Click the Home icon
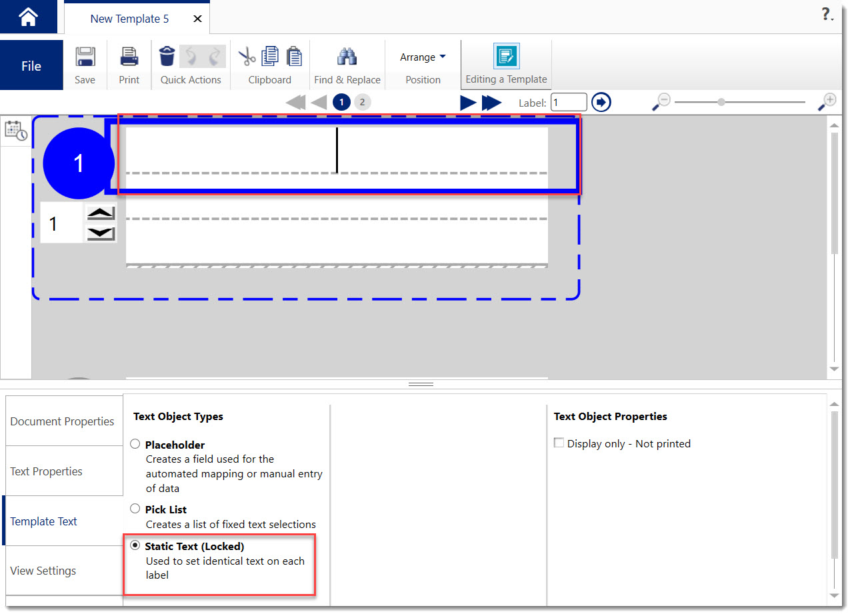The image size is (852, 616). pos(28,18)
